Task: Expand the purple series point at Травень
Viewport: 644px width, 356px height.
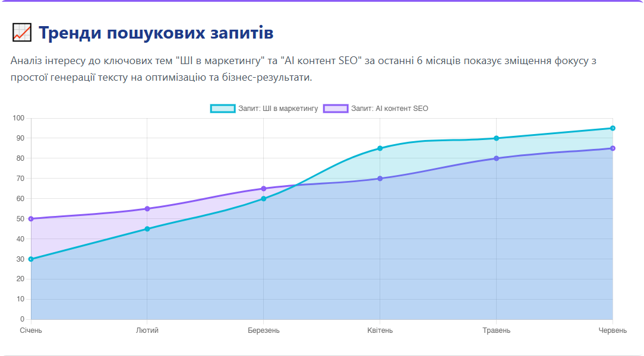Action: tap(497, 158)
